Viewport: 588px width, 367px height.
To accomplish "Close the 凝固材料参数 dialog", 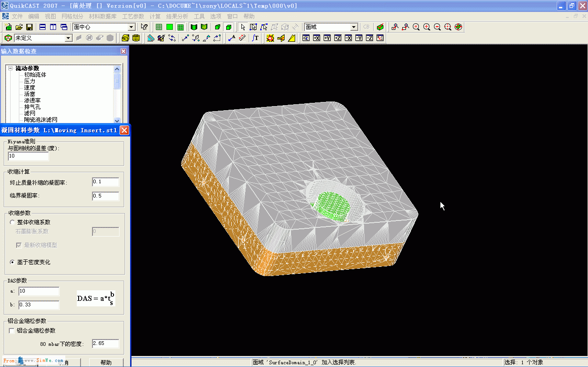I will point(124,130).
